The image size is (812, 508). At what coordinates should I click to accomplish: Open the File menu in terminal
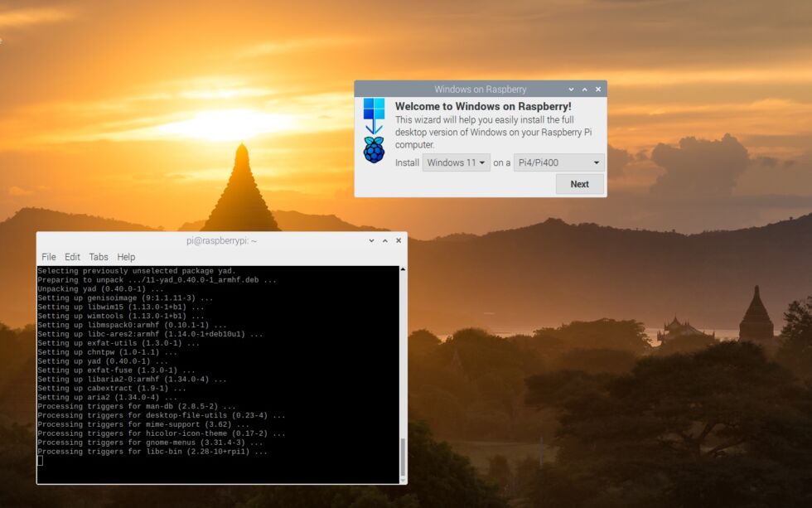click(x=49, y=257)
